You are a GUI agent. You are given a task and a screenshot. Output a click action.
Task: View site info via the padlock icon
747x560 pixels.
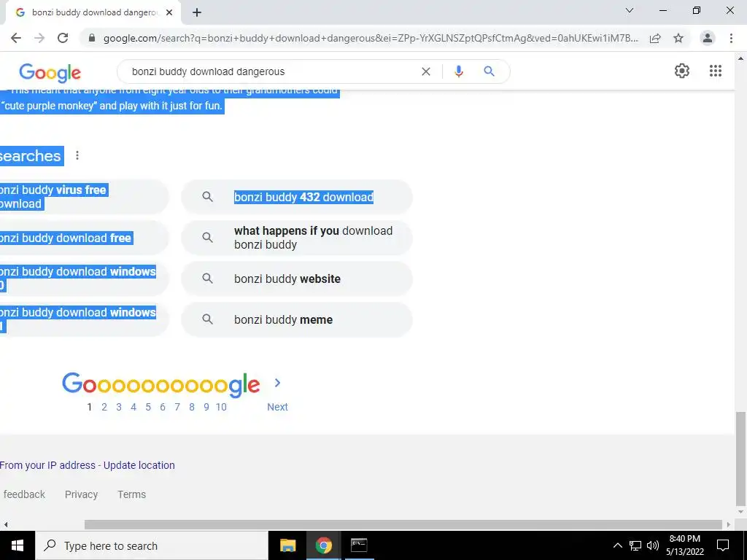(x=92, y=38)
